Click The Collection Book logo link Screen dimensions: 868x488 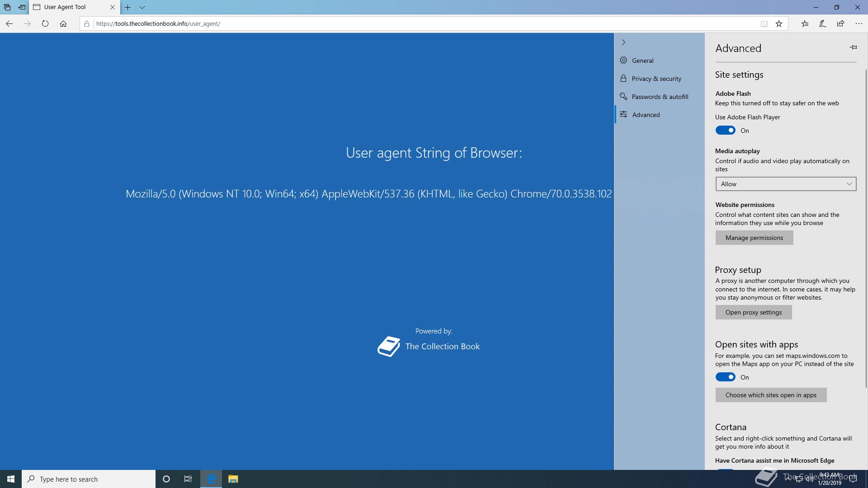[429, 347]
